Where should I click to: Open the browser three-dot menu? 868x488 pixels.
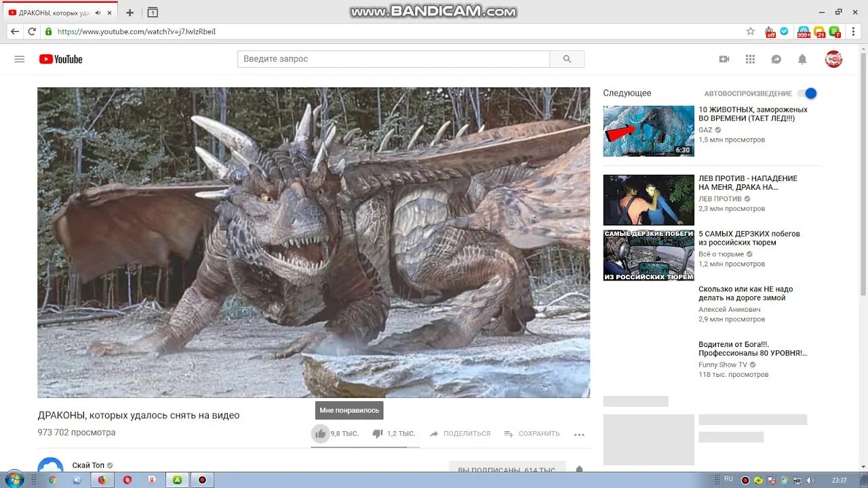tap(854, 31)
